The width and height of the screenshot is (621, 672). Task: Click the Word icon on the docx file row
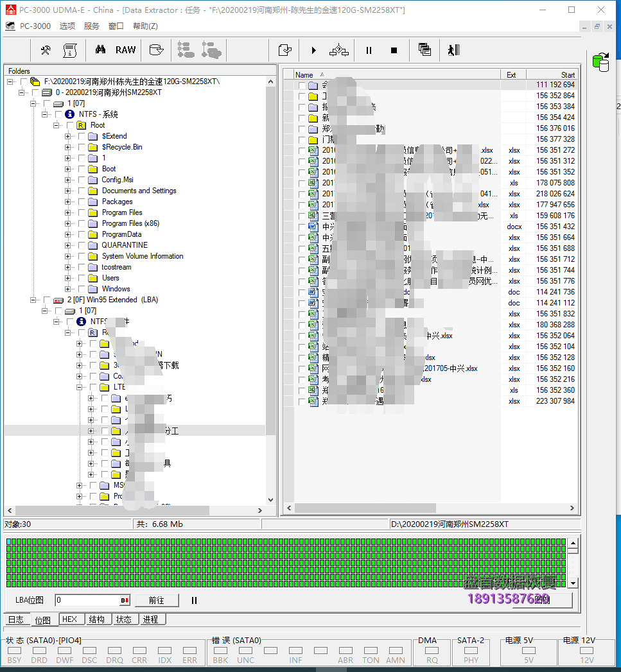[x=313, y=227]
